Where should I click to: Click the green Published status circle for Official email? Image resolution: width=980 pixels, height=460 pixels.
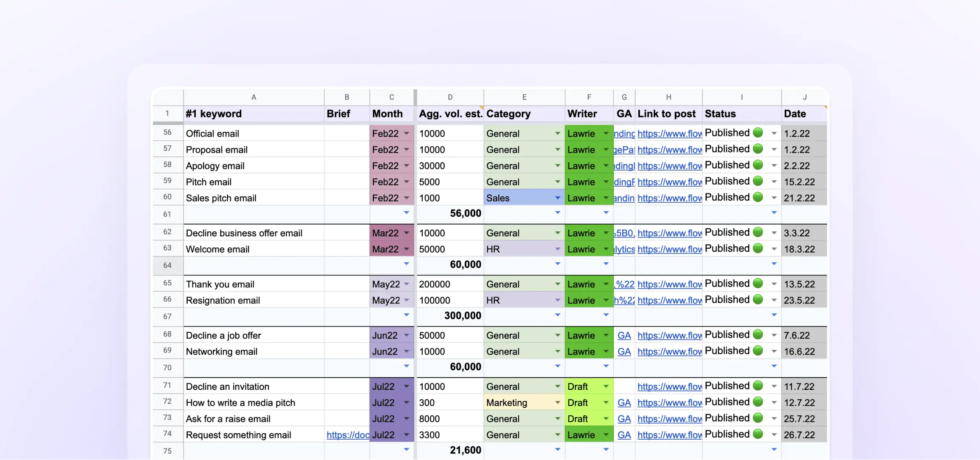tap(758, 133)
